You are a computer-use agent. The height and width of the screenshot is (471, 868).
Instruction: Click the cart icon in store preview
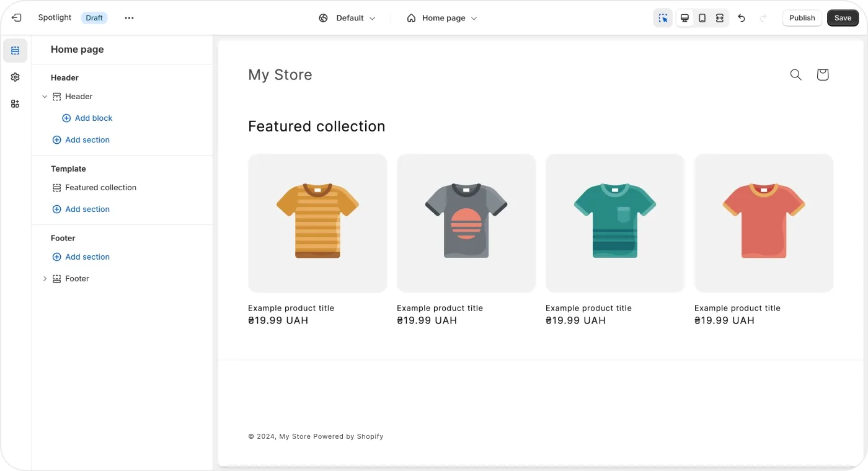pos(822,74)
